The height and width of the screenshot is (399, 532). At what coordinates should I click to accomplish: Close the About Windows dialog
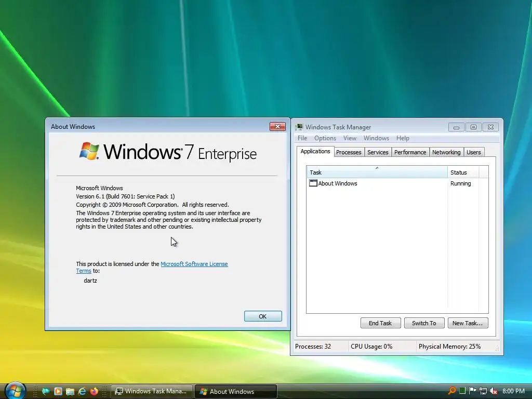(277, 126)
